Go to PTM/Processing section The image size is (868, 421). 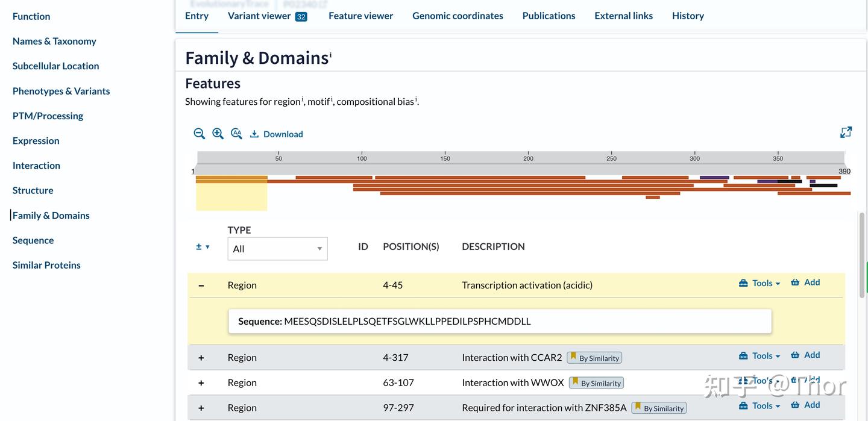click(x=48, y=116)
